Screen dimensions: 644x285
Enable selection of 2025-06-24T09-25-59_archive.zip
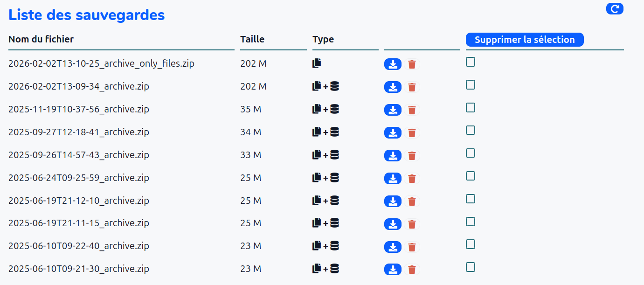point(471,176)
